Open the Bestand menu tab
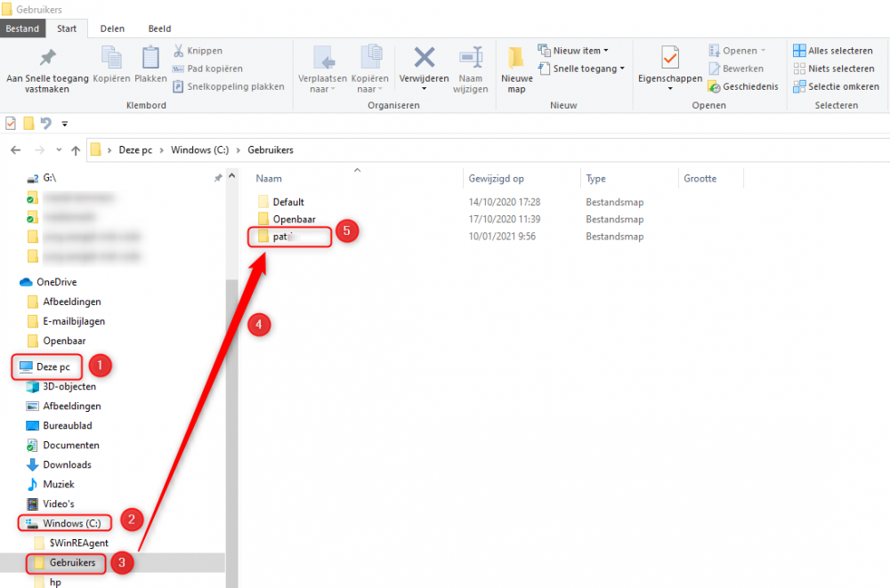 click(22, 28)
